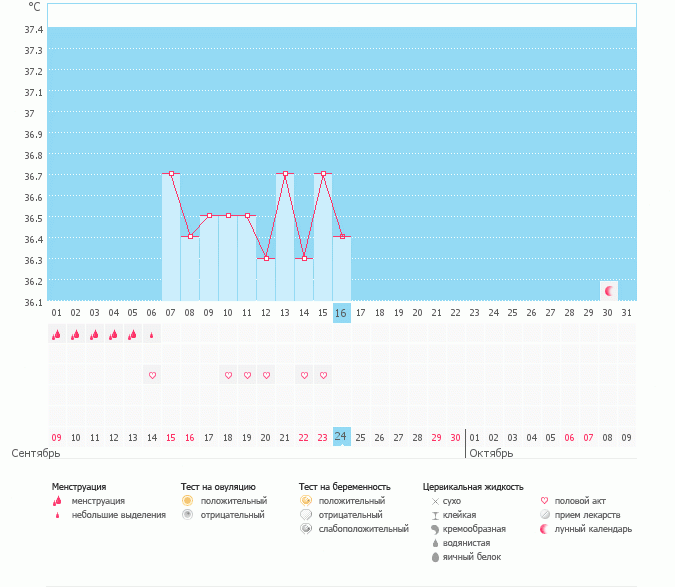Viewport: 675px width, 587px height.
Task: Select the highlighted cycle day 16
Action: pyautogui.click(x=341, y=312)
